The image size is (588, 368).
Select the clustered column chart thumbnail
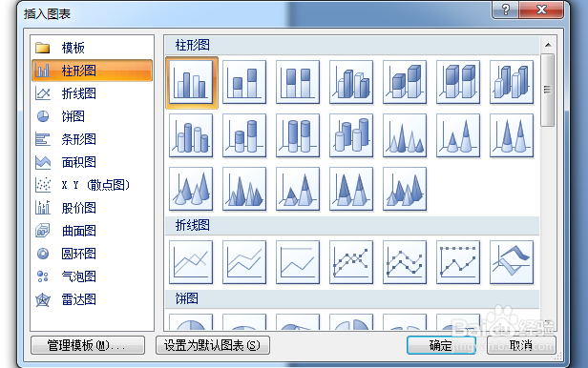point(191,82)
